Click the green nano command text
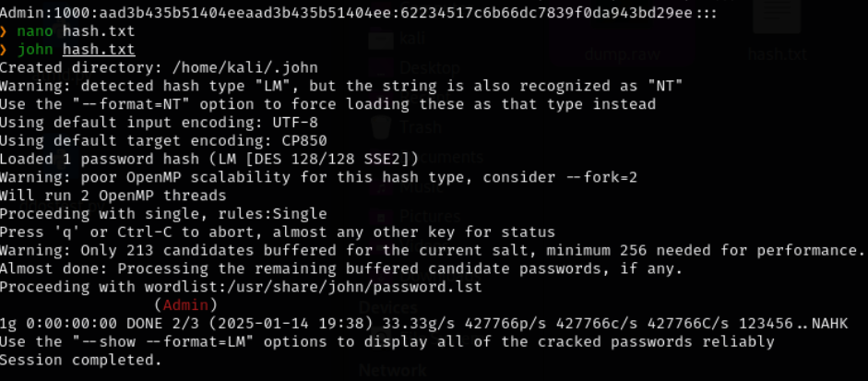The width and height of the screenshot is (868, 381). tap(35, 31)
